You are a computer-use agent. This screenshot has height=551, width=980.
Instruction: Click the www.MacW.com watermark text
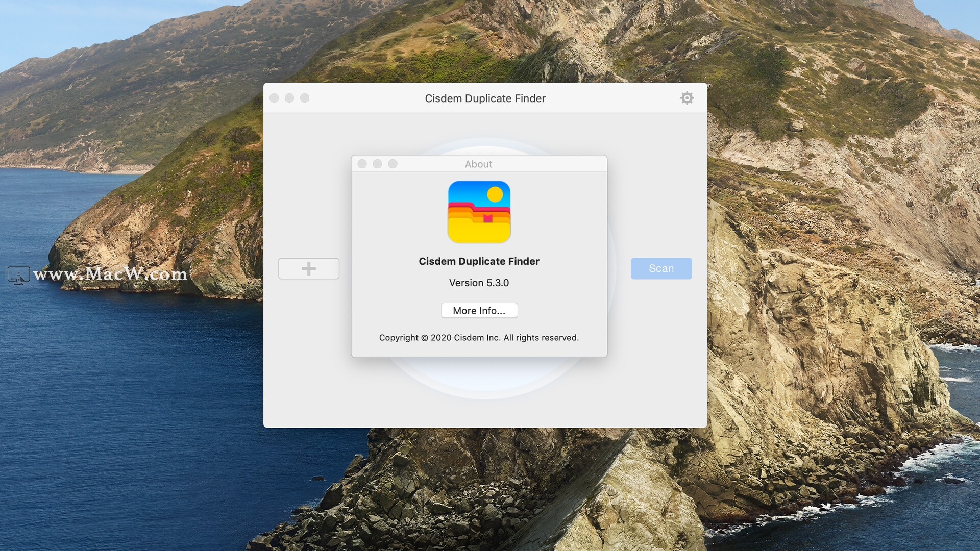point(110,274)
